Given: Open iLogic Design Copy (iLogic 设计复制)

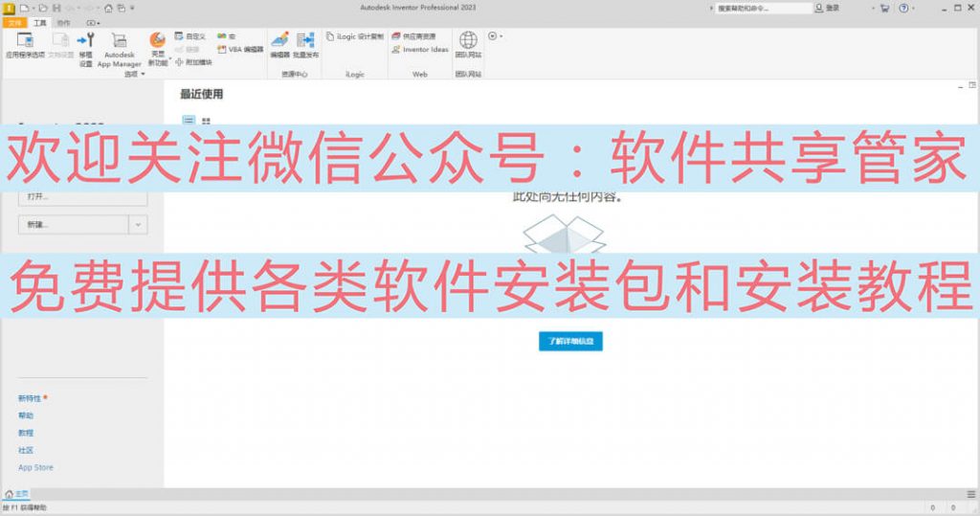Looking at the screenshot, I should coord(354,36).
